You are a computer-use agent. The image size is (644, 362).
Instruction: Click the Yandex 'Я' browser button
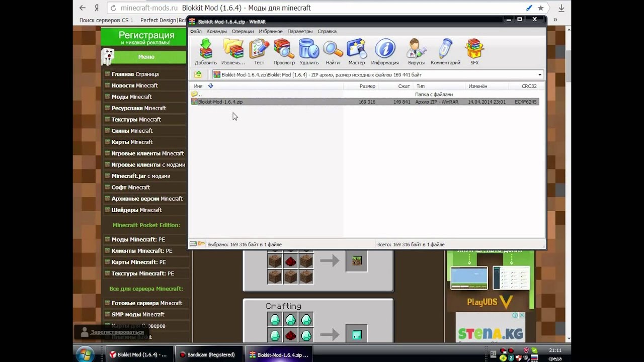(96, 8)
